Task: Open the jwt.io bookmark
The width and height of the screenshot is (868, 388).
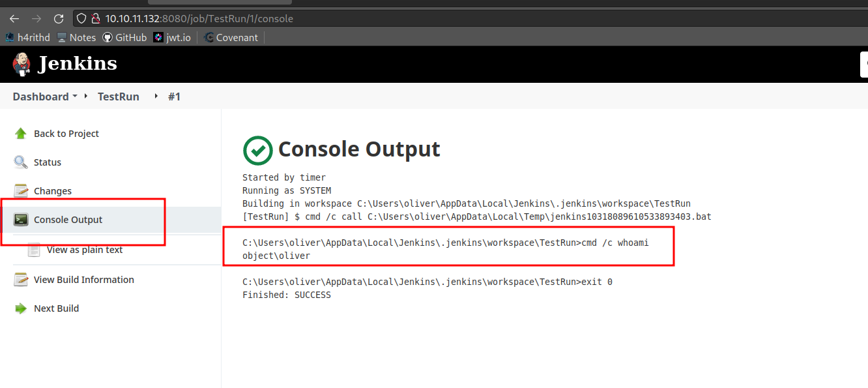Action: coord(172,38)
